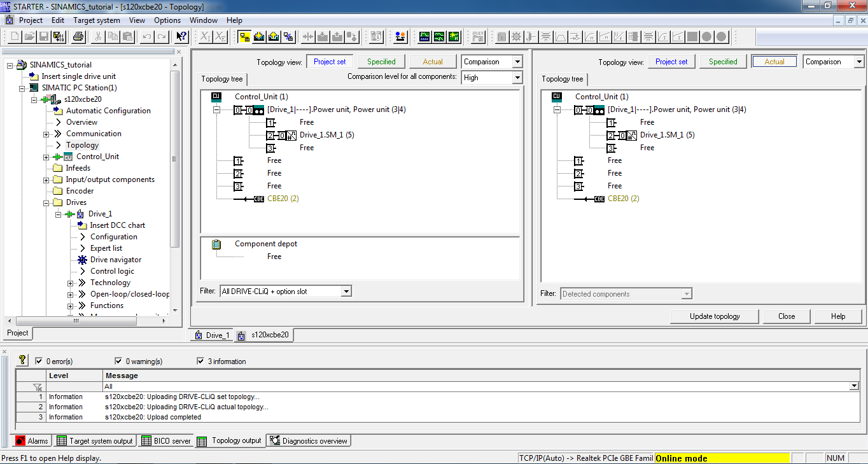Select Specified view in left topology pane
The height and width of the screenshot is (464, 868).
[381, 62]
